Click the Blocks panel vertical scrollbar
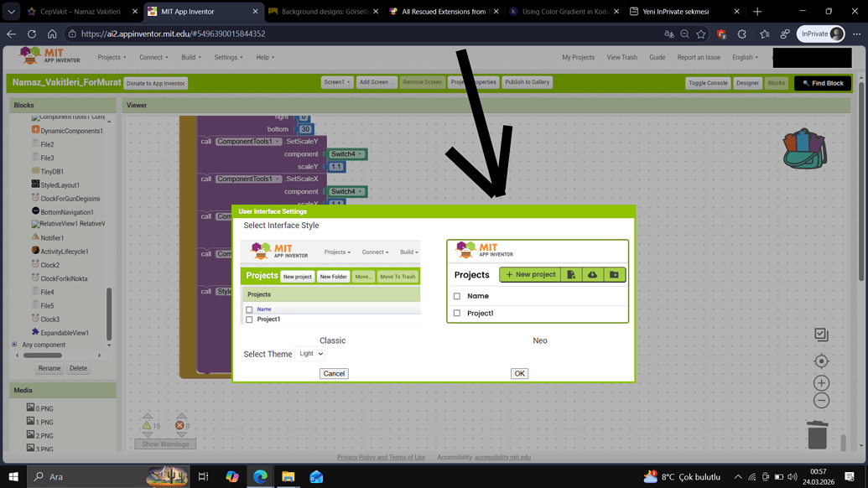 [109, 314]
